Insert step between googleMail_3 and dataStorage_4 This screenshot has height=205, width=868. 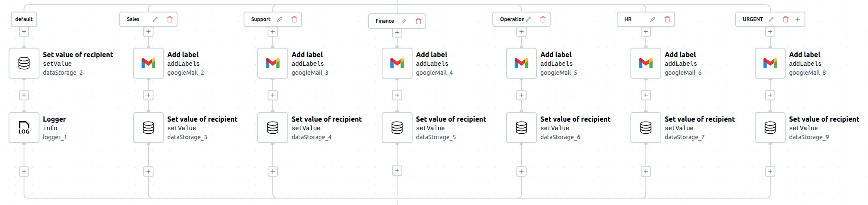[273, 95]
